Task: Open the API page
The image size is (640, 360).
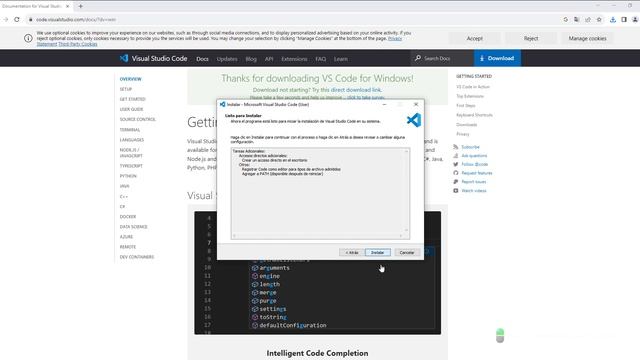Action: tap(269, 59)
